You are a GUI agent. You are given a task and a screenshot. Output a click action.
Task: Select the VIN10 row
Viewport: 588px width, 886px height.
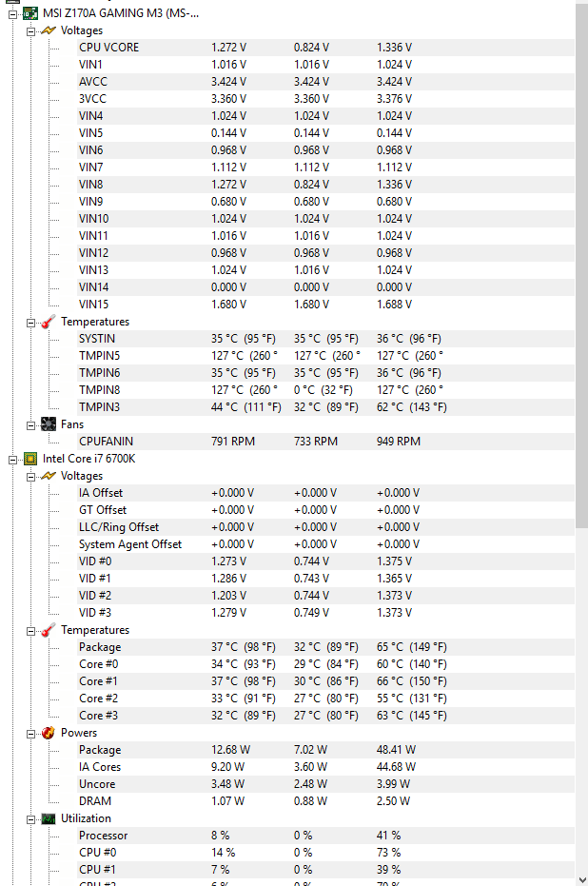tap(326, 219)
